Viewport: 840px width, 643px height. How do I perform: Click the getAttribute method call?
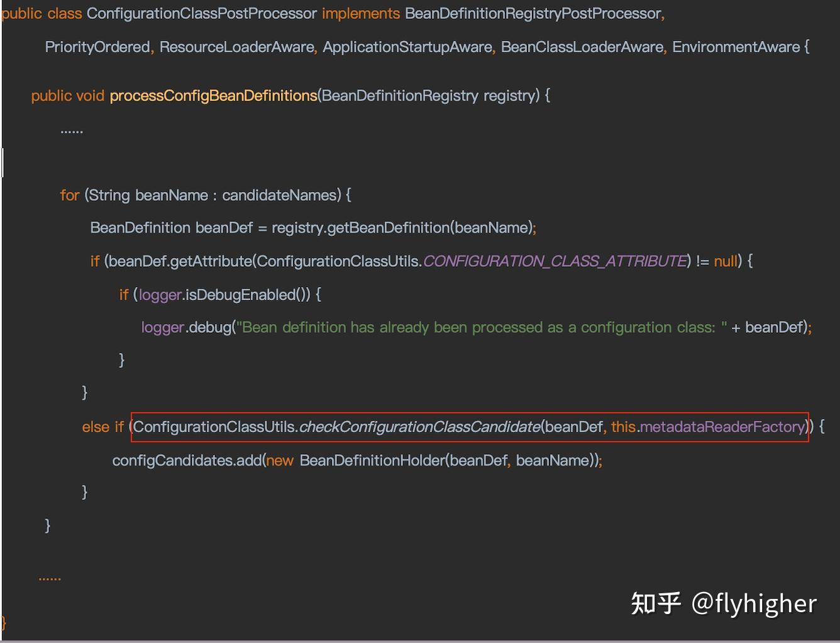211,261
